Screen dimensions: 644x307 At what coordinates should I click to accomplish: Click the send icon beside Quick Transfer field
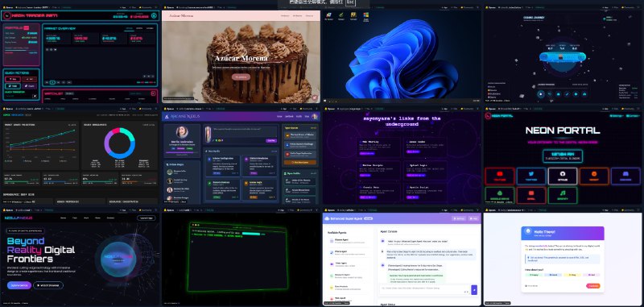pos(35,96)
